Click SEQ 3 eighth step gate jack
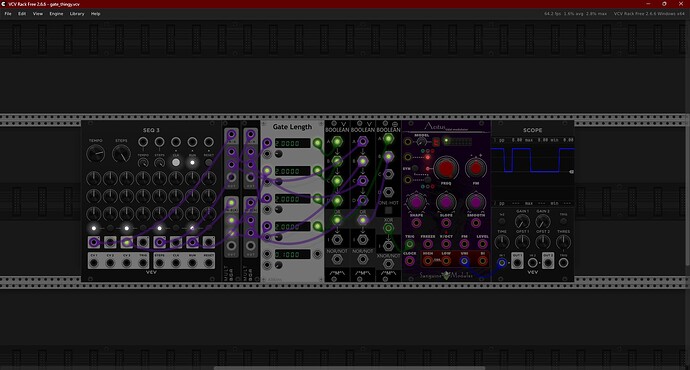This screenshot has height=370, width=690. pos(209,242)
